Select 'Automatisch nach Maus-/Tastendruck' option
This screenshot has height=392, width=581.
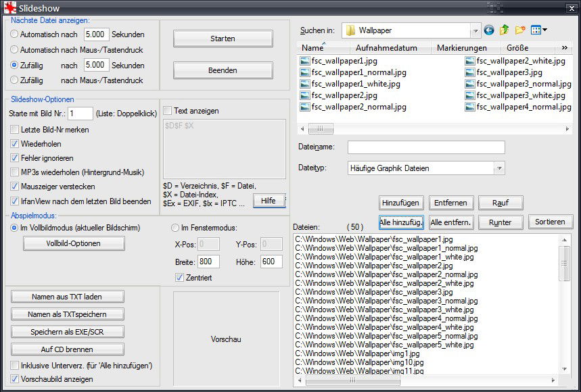(x=14, y=49)
